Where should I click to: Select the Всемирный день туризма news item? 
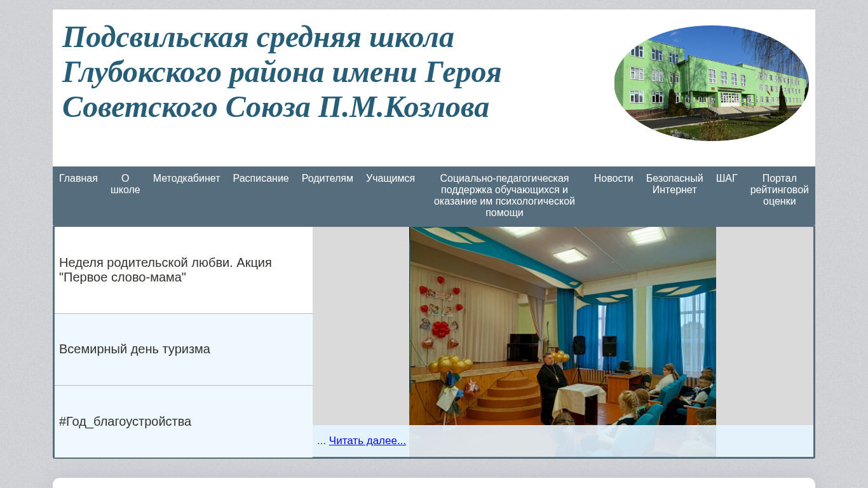tap(184, 349)
